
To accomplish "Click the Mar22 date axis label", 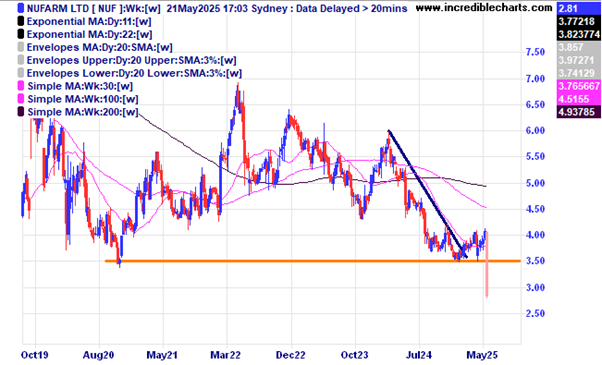I will (226, 355).
